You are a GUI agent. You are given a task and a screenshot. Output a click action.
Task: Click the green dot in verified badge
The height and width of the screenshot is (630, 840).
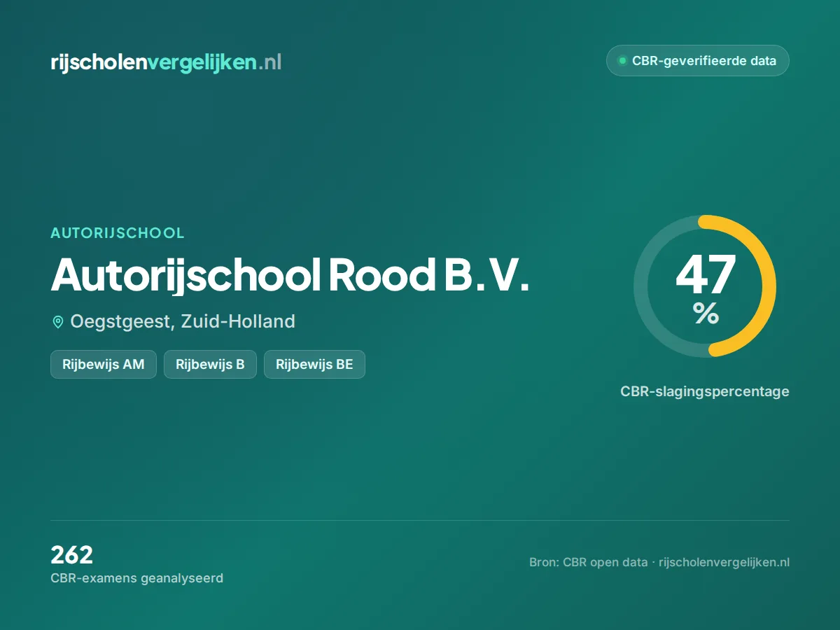pyautogui.click(x=622, y=61)
